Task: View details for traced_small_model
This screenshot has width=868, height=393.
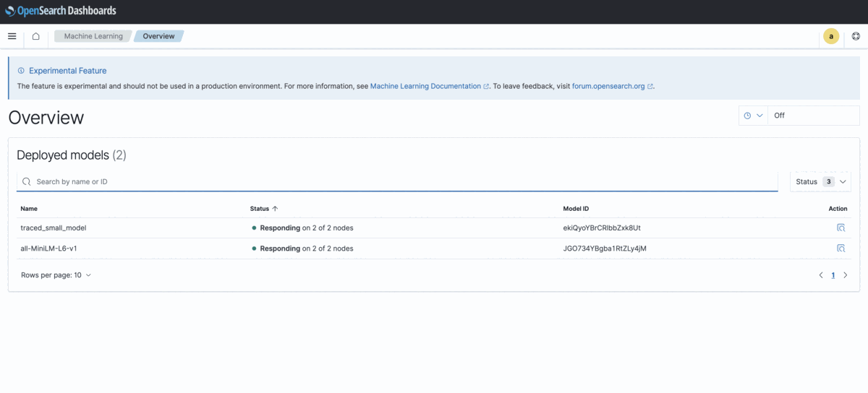Action: click(x=841, y=228)
